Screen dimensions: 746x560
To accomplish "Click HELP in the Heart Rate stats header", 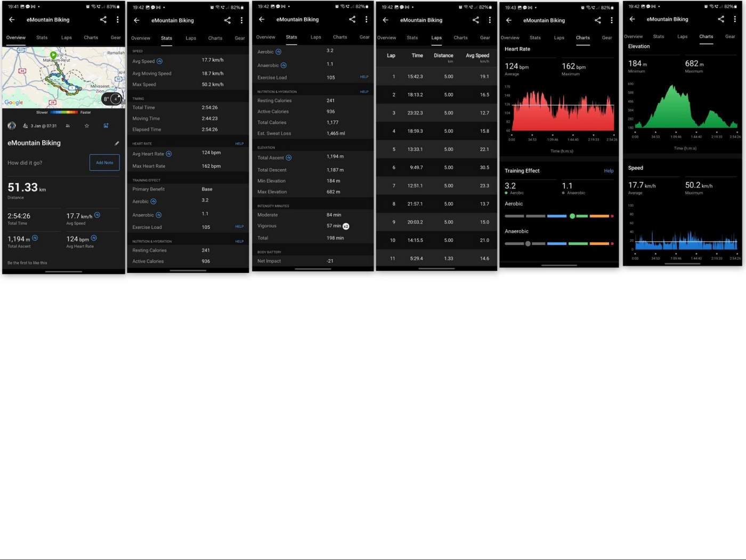I will point(239,144).
